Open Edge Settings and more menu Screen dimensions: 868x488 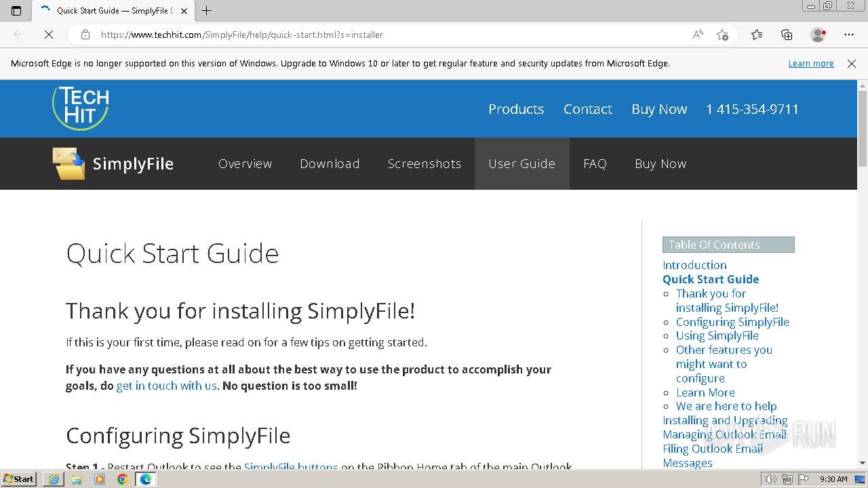tap(849, 35)
